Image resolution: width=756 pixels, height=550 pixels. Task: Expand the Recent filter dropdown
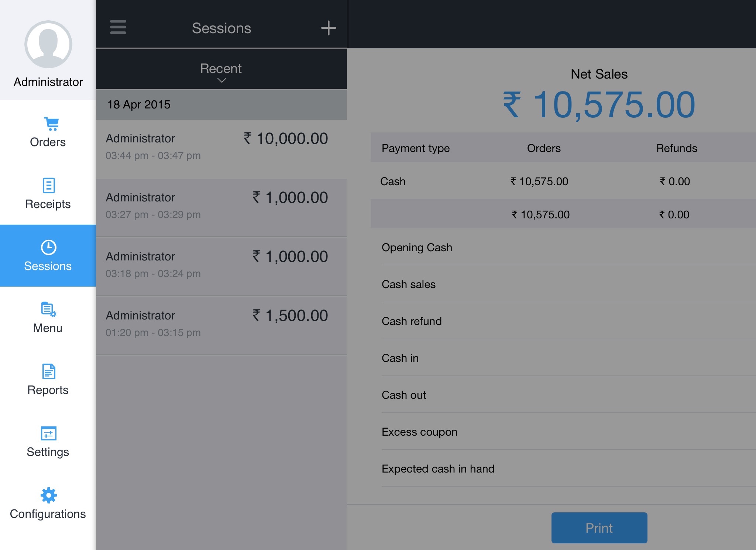pos(221,69)
